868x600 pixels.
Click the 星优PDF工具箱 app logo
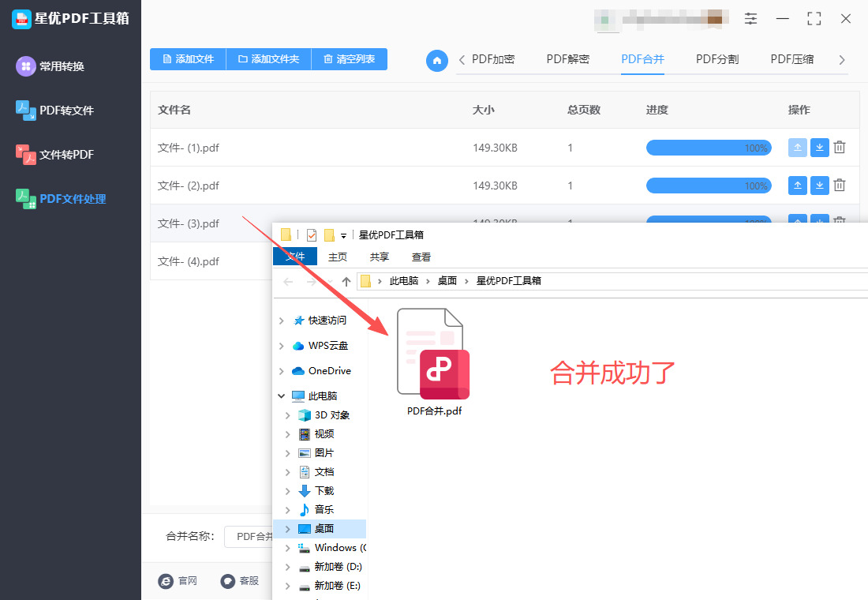21,19
